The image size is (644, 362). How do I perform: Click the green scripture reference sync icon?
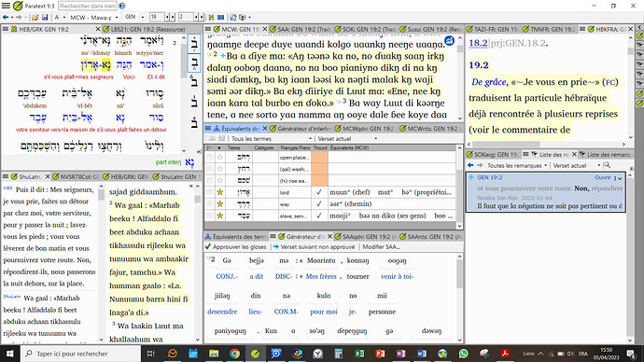point(211,17)
